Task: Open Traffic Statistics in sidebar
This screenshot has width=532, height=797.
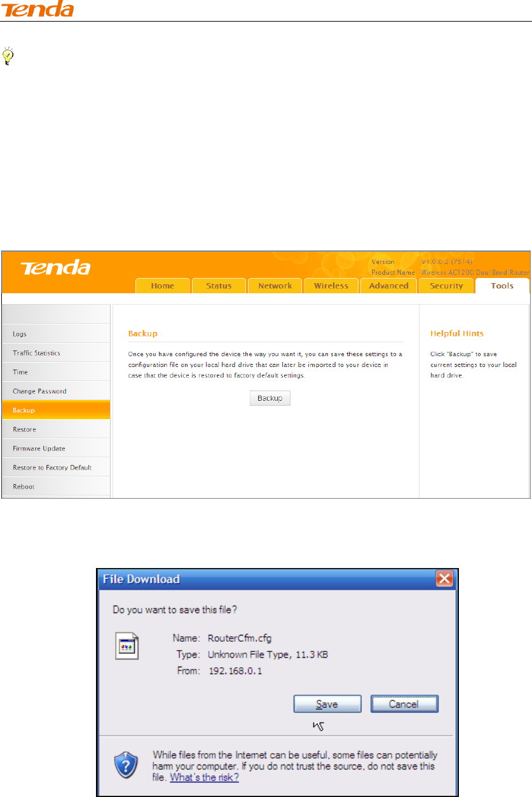Action: pyautogui.click(x=55, y=352)
